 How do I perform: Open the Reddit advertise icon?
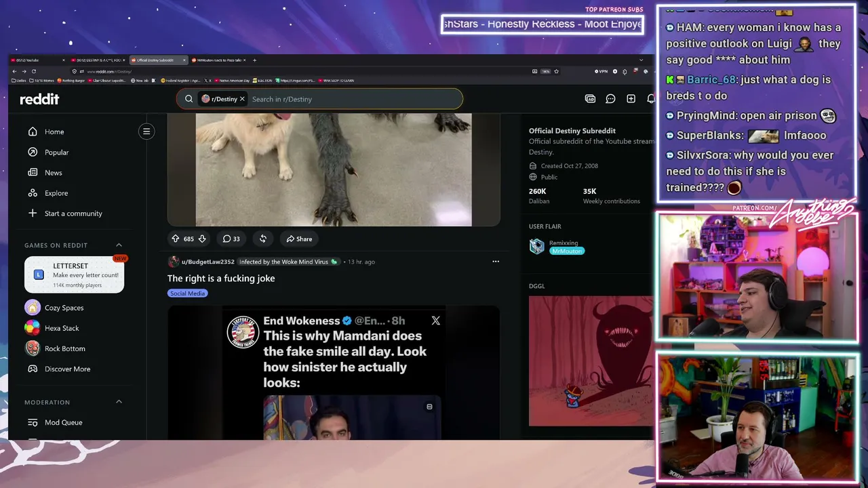pos(590,99)
